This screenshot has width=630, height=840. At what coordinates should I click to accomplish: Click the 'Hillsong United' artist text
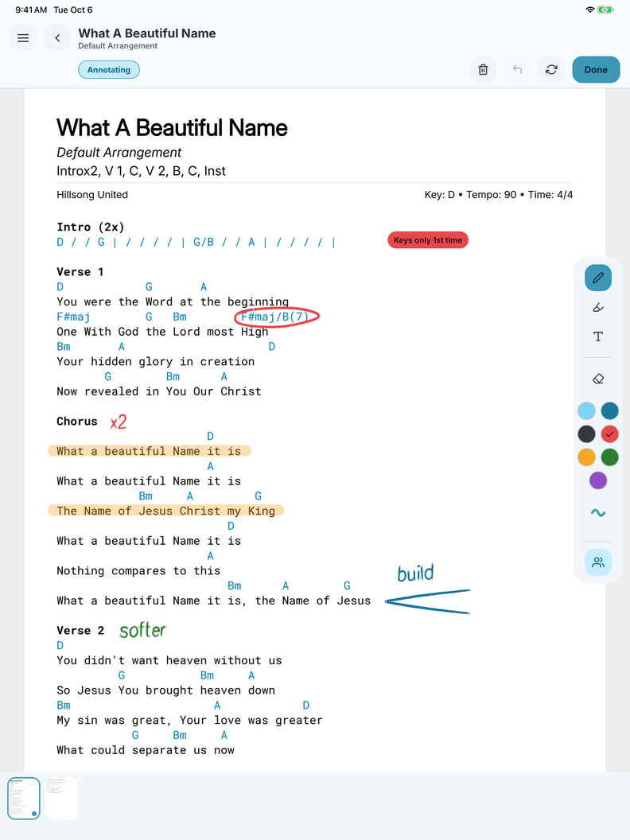click(x=92, y=194)
